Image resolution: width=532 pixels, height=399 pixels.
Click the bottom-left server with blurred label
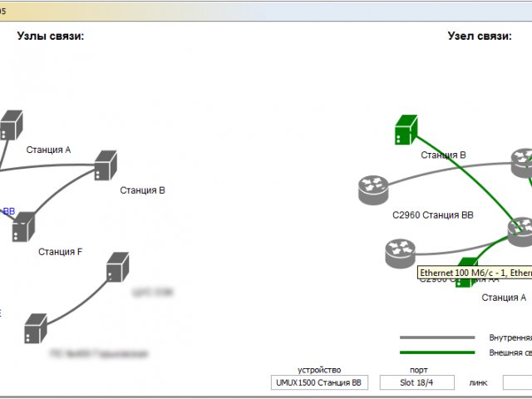click(35, 328)
